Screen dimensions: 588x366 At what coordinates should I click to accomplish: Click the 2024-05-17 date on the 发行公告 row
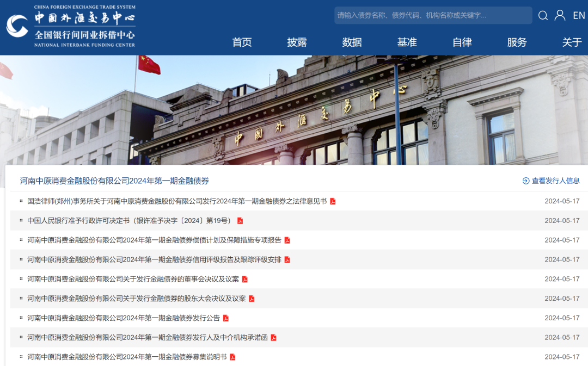tap(562, 318)
